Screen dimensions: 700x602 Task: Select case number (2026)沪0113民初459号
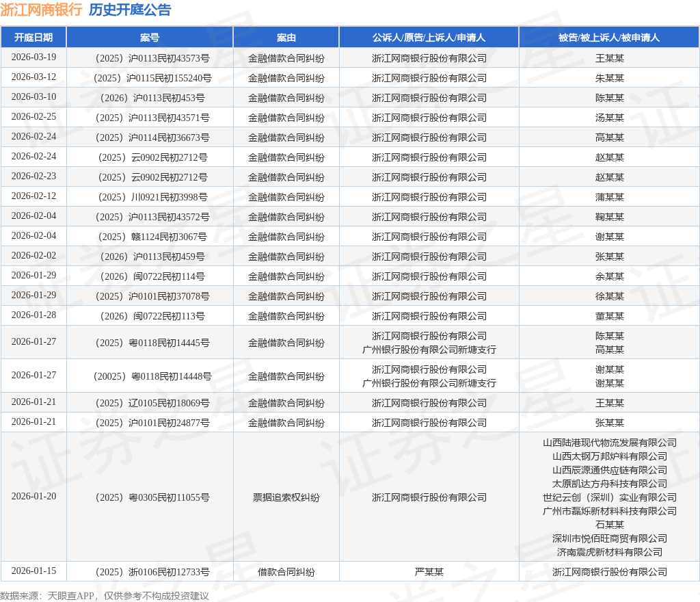pyautogui.click(x=152, y=257)
